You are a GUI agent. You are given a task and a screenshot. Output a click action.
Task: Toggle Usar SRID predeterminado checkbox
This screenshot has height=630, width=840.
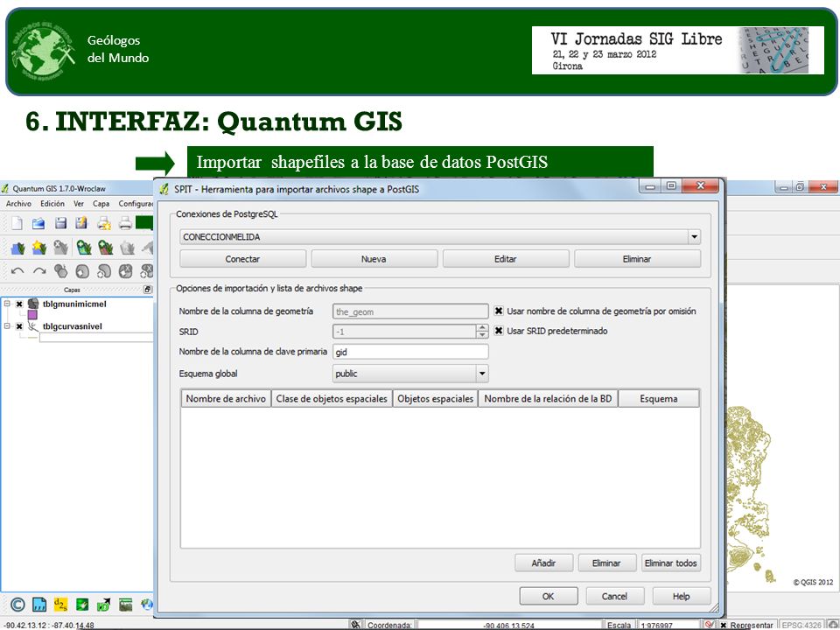[499, 331]
